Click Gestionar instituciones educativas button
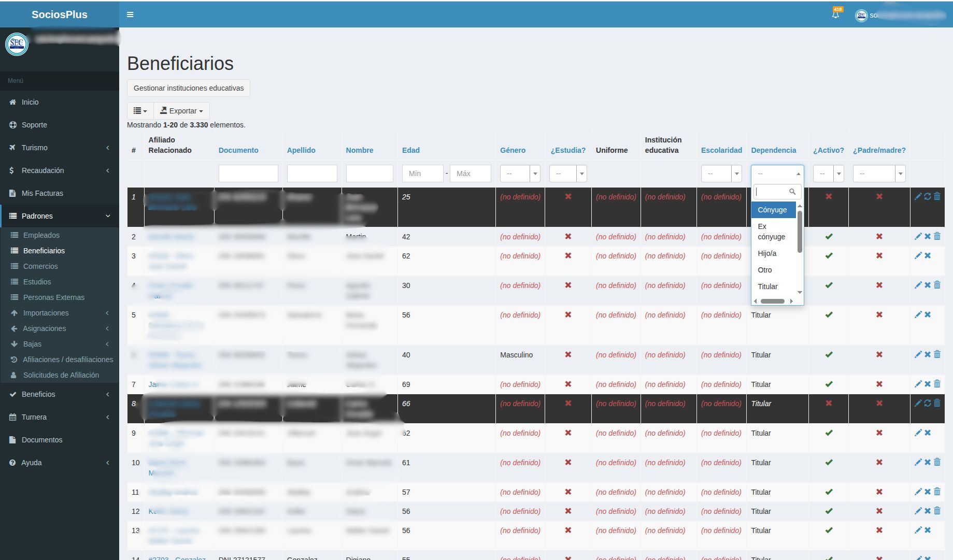Image resolution: width=953 pixels, height=560 pixels. pos(189,88)
